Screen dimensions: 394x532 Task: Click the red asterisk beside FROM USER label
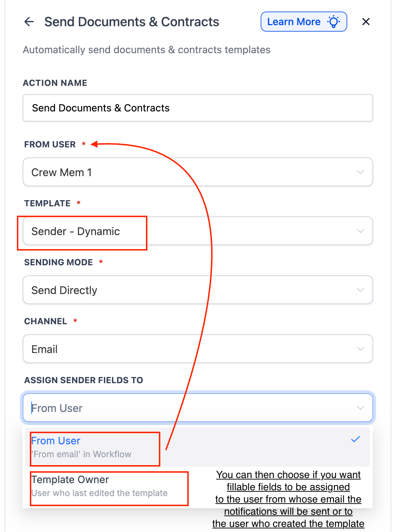pos(83,144)
